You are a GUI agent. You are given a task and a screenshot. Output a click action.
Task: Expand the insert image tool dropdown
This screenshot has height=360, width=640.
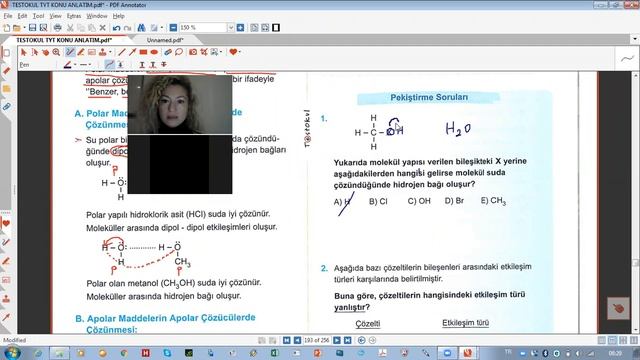click(x=221, y=52)
